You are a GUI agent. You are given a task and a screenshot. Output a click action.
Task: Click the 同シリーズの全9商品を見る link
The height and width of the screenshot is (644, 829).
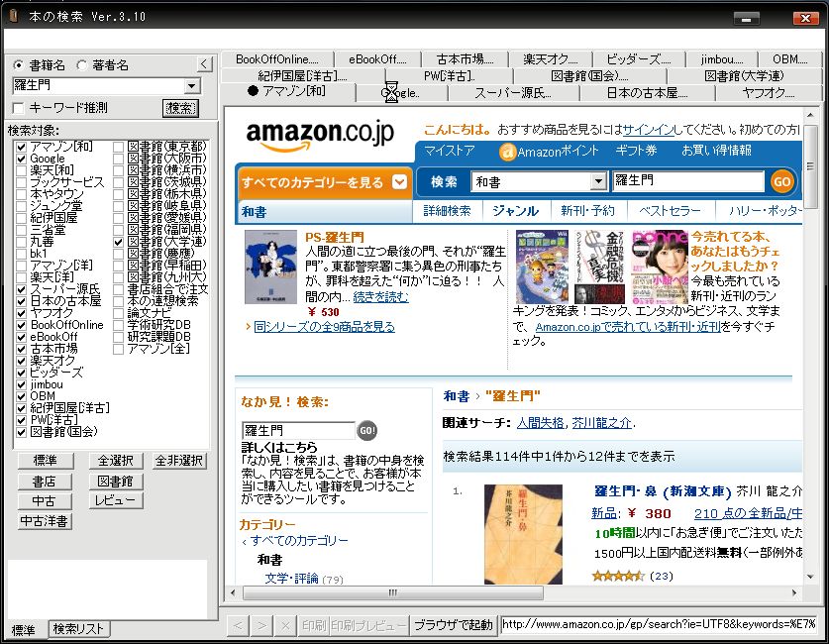click(x=324, y=327)
